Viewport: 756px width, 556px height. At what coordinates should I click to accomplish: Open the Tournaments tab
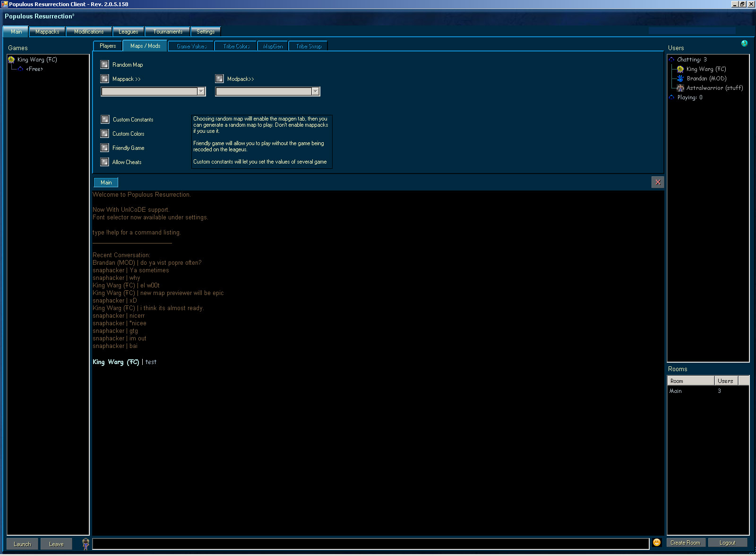[x=168, y=32]
